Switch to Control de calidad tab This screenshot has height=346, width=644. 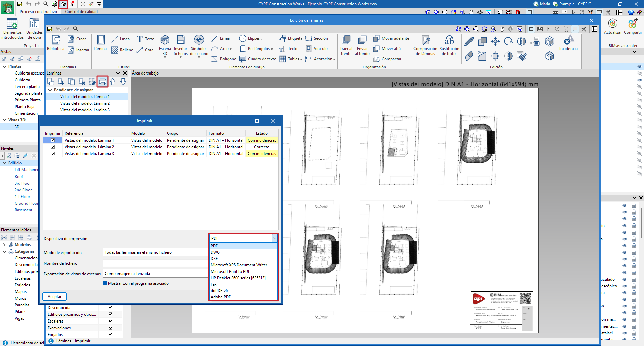[x=81, y=12]
